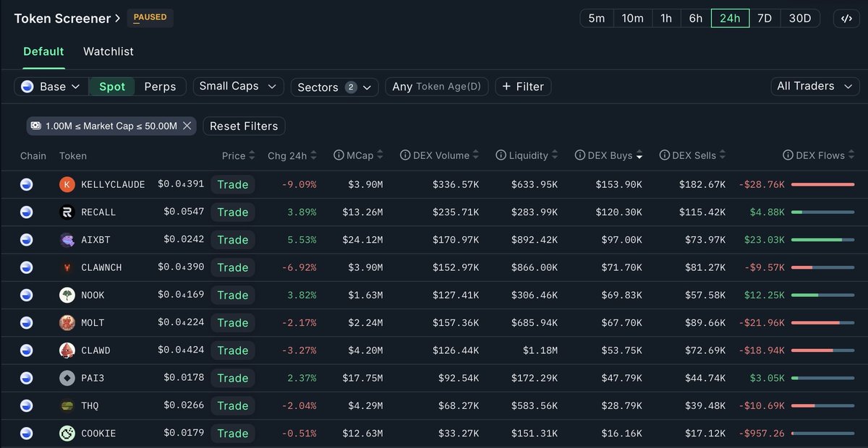868x448 pixels.
Task: Switch to Default tab
Action: (x=43, y=51)
